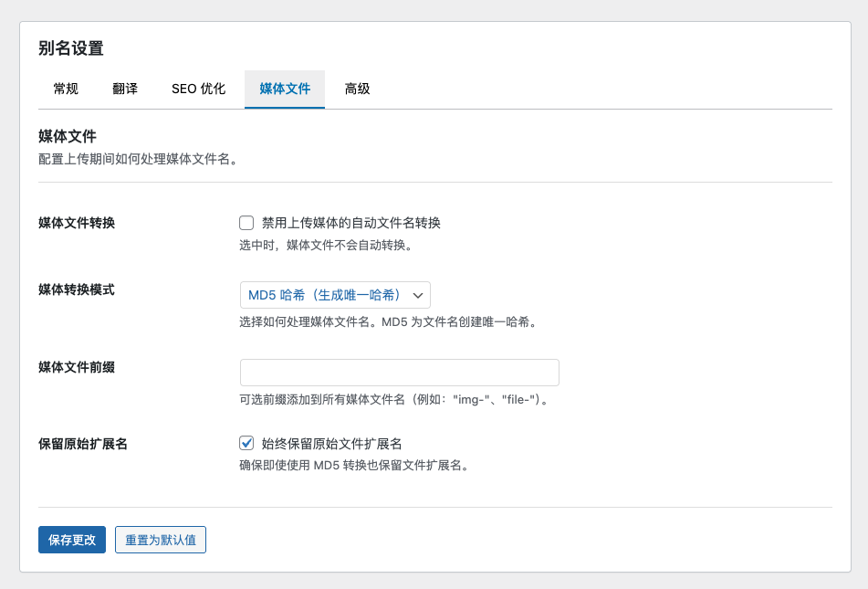Click the 媒体文件前缀 row label
Image resolution: width=868 pixels, height=589 pixels.
click(x=77, y=367)
